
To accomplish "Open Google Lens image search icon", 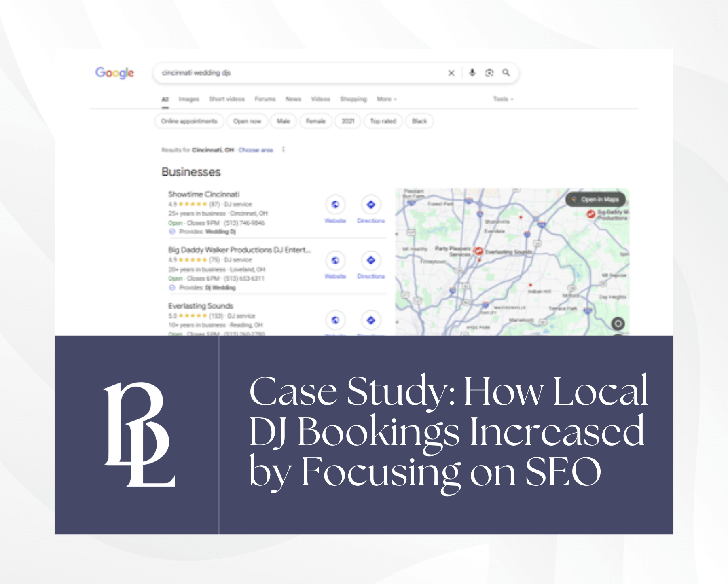I will (489, 73).
